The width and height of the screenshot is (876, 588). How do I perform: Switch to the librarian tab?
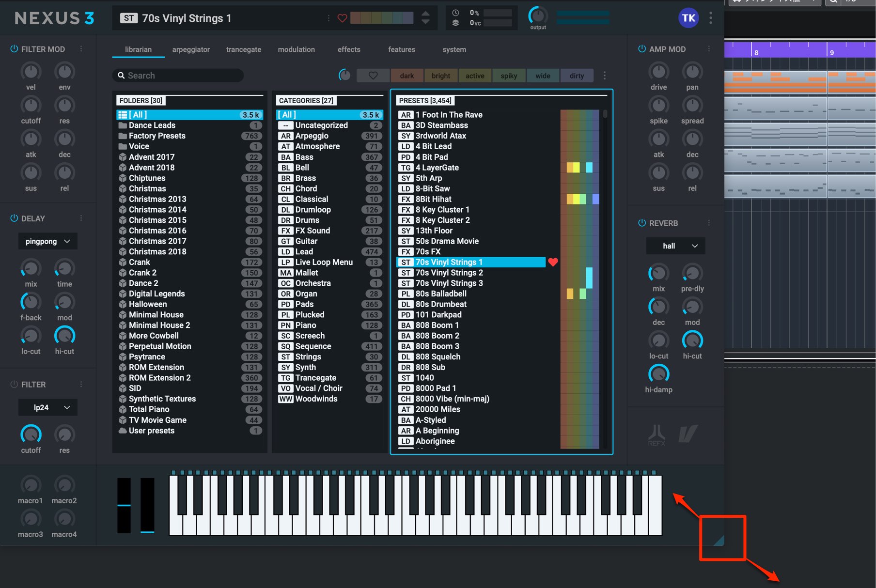click(138, 49)
